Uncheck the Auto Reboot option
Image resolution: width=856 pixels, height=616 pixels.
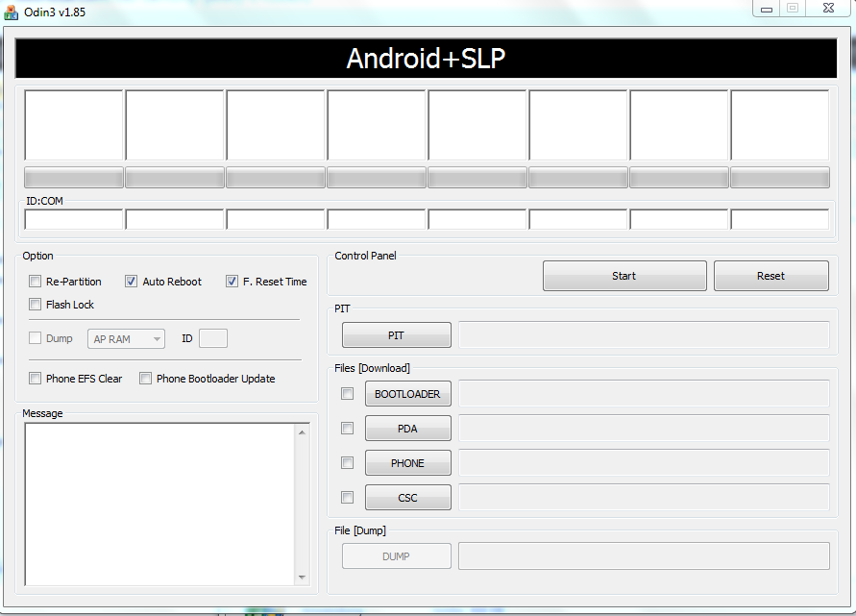point(131,282)
